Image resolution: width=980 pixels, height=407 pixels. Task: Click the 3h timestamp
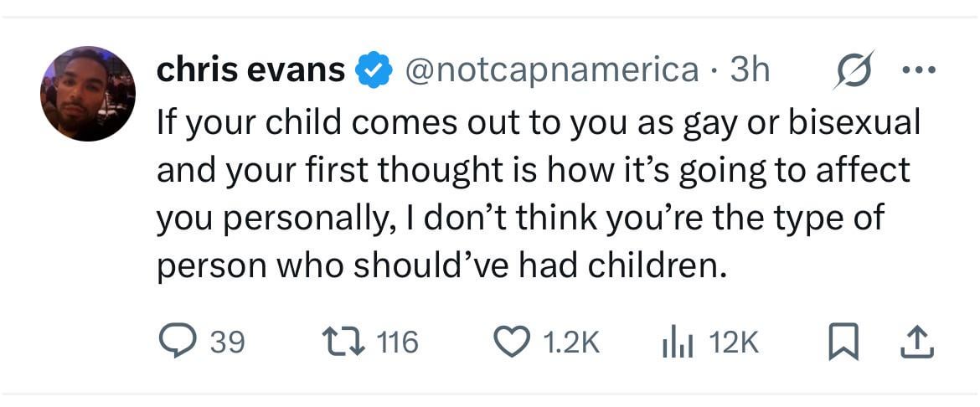coord(750,71)
